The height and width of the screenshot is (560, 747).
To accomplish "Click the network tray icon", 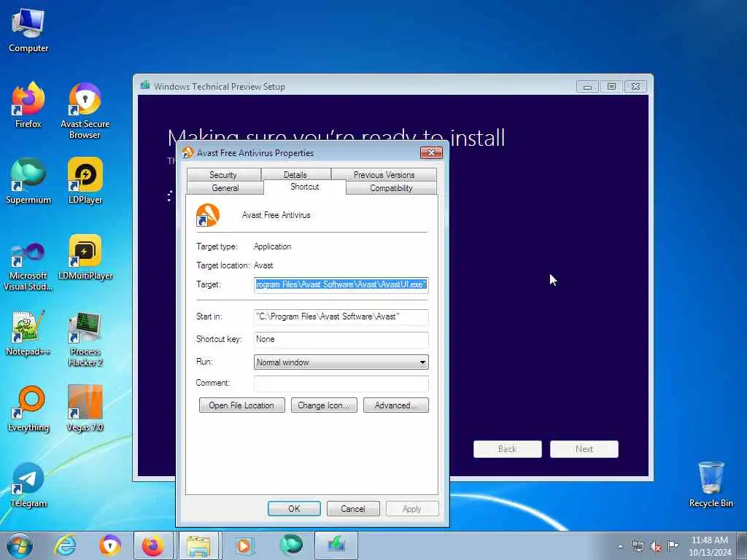I will click(638, 546).
